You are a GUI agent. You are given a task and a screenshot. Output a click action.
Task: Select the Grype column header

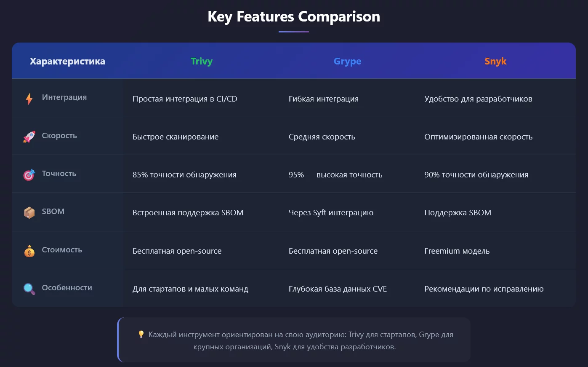click(x=347, y=61)
